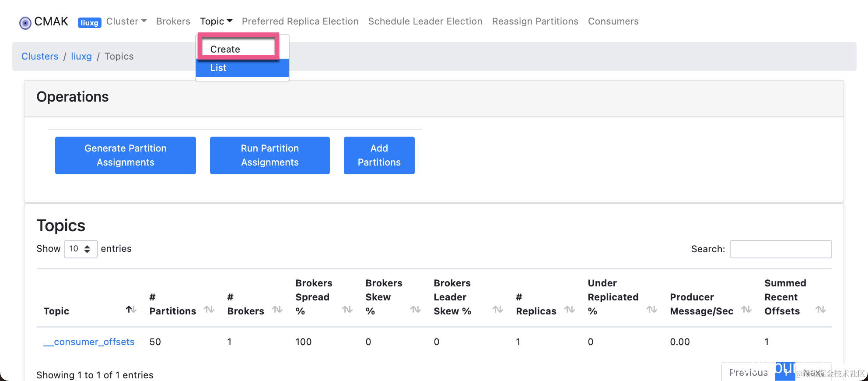
Task: Click into the topics Search field
Action: [x=780, y=249]
